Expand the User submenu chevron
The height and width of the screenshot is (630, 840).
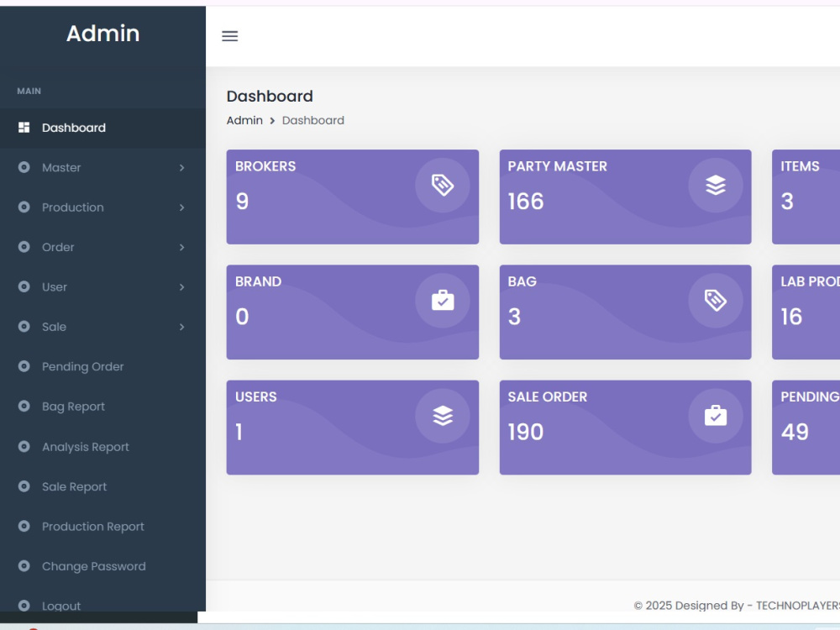tap(182, 287)
